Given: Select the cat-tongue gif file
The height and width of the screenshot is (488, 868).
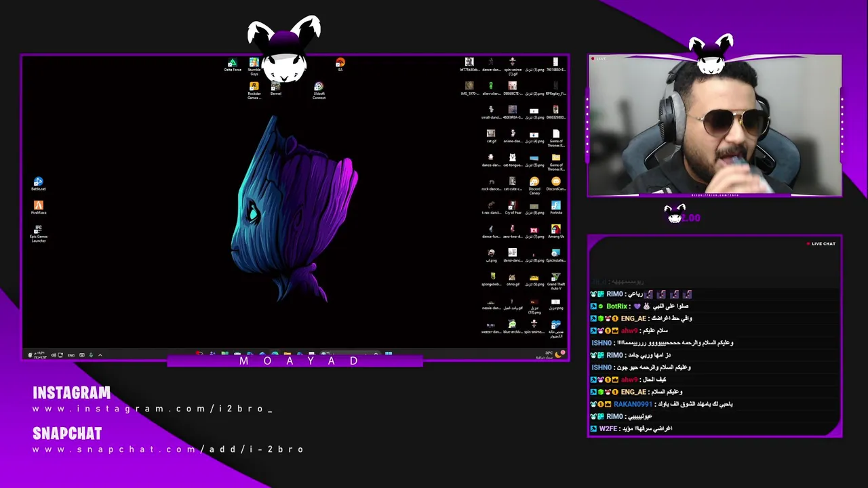Looking at the screenshot, I should pos(513,160).
